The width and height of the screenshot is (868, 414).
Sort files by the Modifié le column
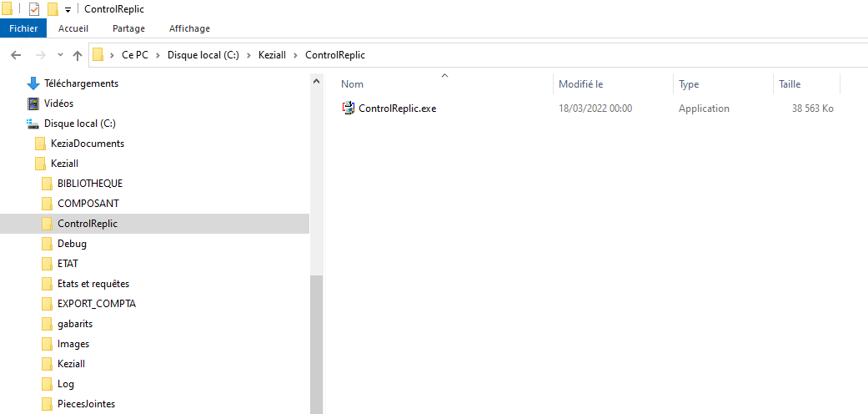(580, 84)
